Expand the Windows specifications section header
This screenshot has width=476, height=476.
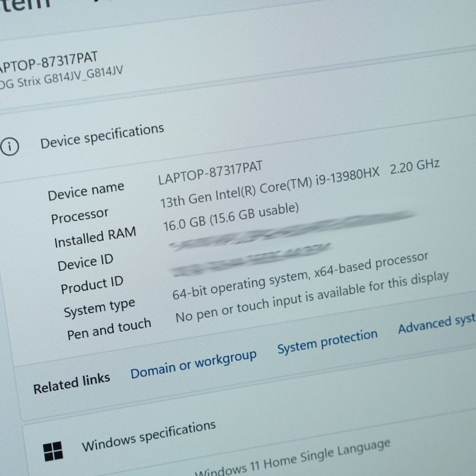149,437
